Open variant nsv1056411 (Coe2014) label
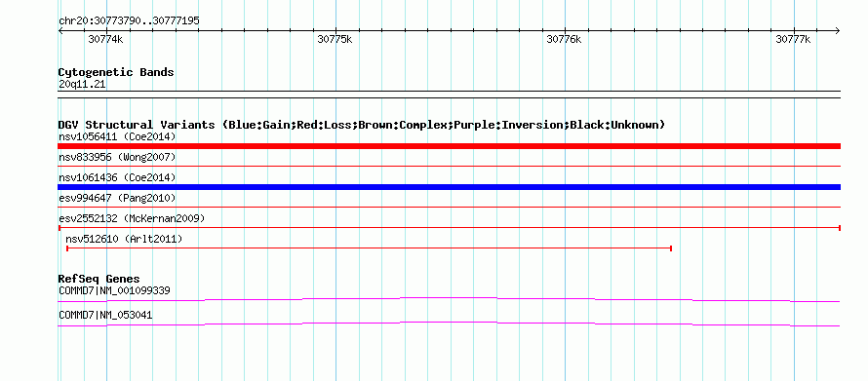The height and width of the screenshot is (381, 868). (x=117, y=136)
